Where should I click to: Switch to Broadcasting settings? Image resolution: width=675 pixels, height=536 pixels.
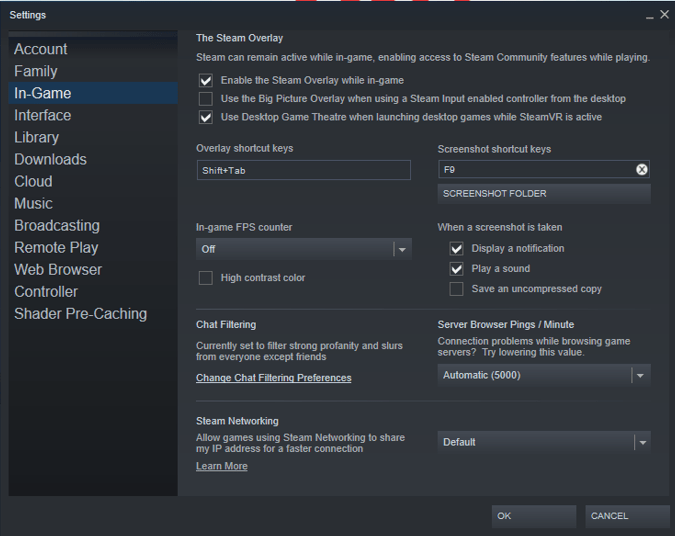[x=93, y=226]
